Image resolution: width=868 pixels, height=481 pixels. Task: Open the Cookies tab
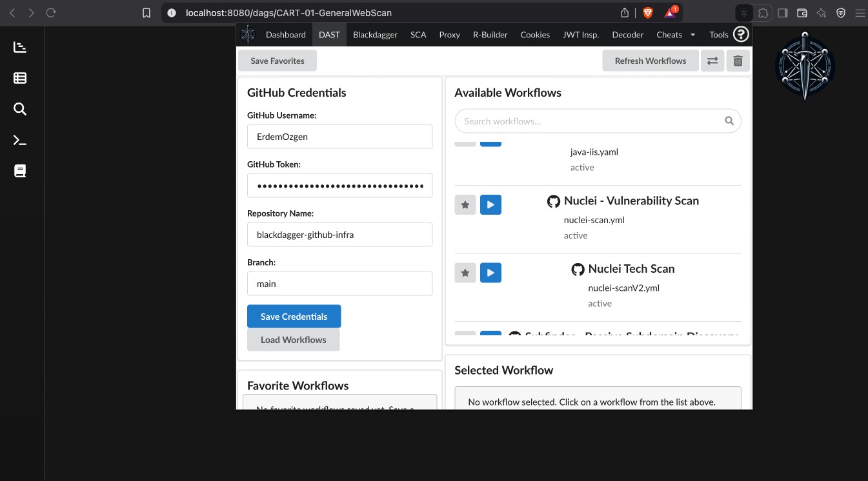tap(535, 35)
